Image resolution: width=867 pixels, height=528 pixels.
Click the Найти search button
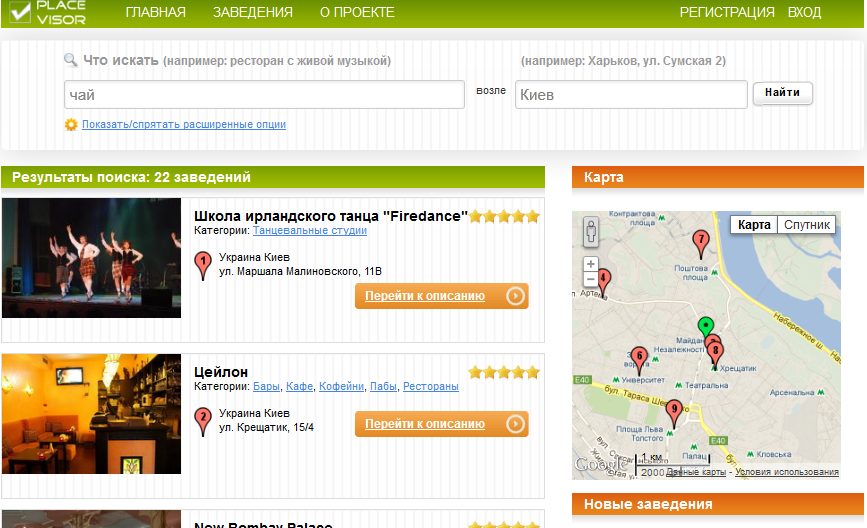pyautogui.click(x=782, y=93)
